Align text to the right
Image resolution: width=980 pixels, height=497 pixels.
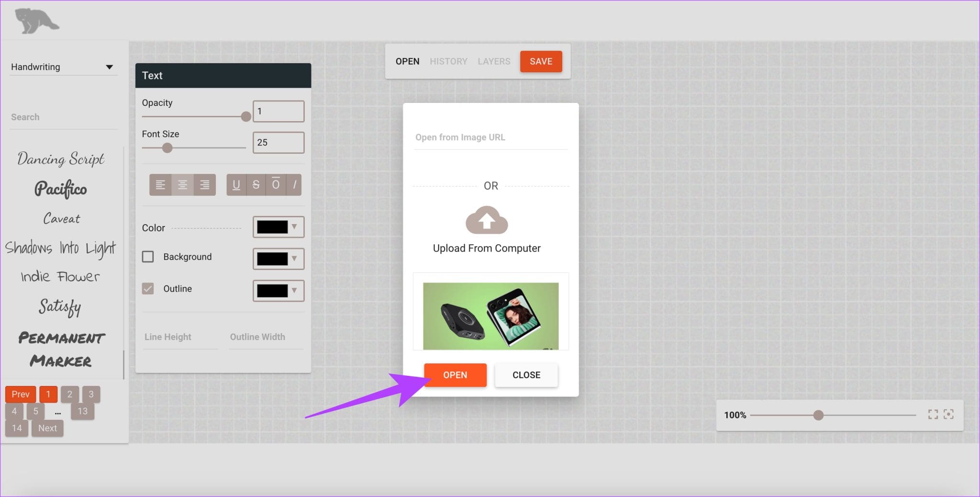coord(204,185)
